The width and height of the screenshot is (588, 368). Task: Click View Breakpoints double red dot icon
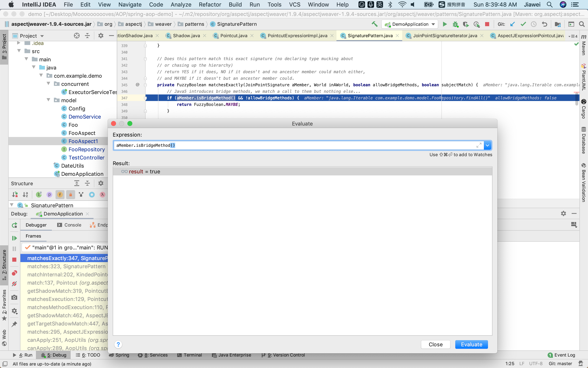[x=14, y=273]
